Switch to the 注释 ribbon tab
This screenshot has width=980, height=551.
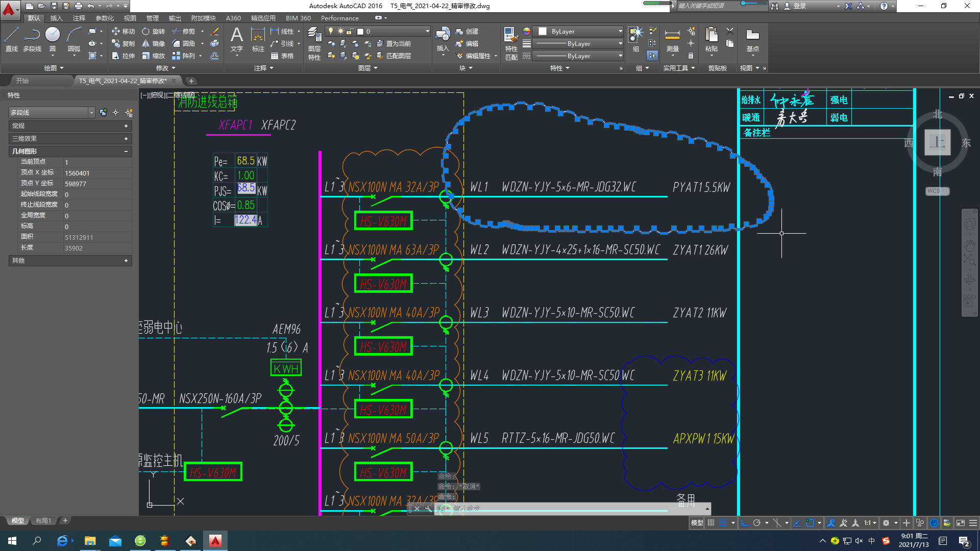click(x=79, y=18)
